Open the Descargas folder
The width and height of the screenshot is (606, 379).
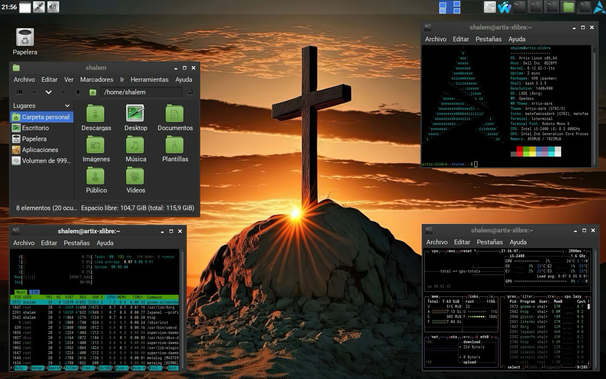coord(96,118)
